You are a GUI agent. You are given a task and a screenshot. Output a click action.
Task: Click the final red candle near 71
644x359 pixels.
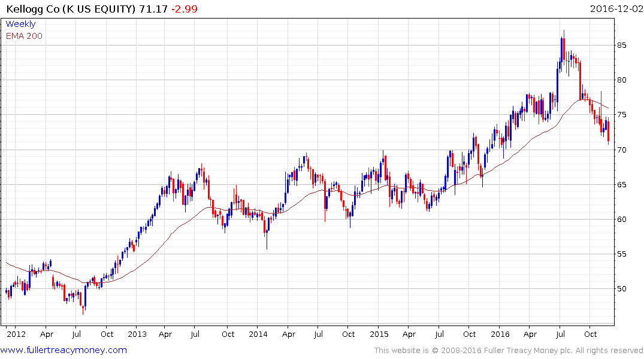608,130
